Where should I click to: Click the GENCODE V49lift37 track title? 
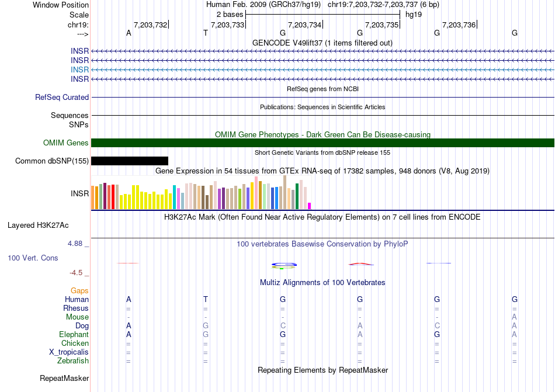pos(322,43)
